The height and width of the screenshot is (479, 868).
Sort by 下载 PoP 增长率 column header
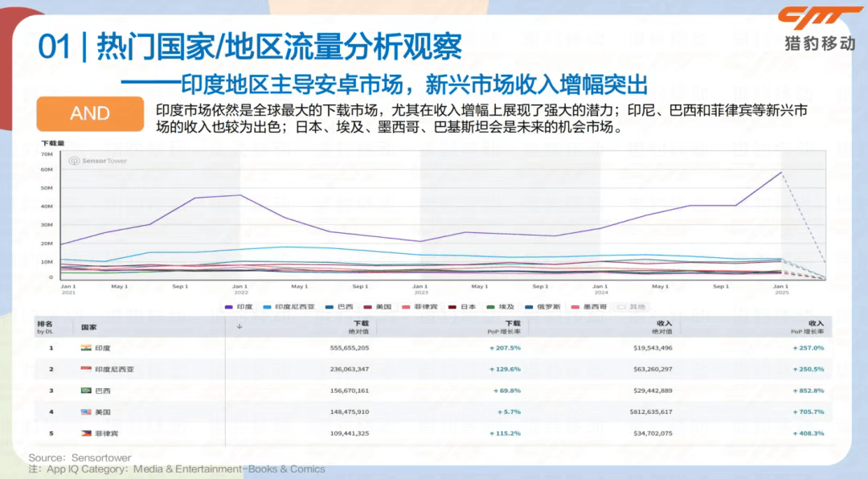pos(504,326)
